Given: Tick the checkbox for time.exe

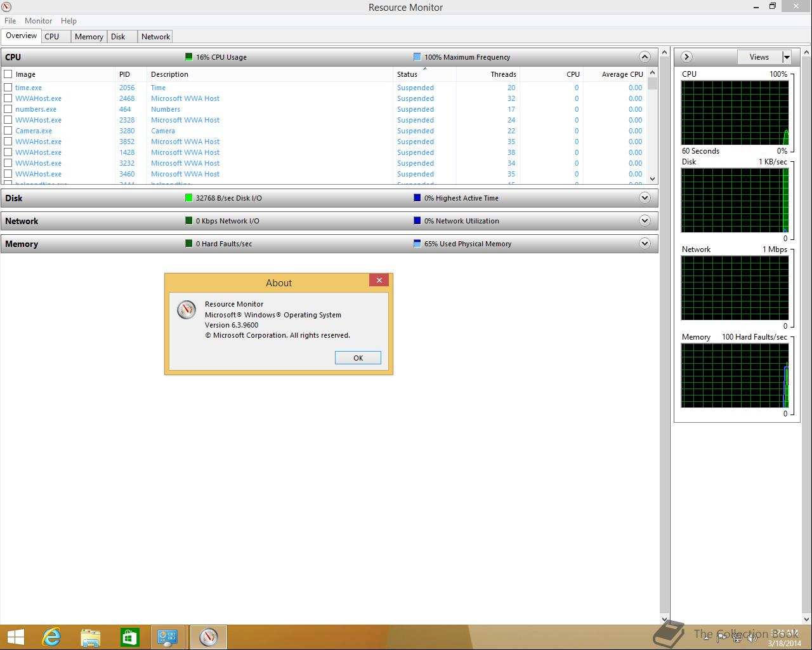Looking at the screenshot, I should [8, 88].
